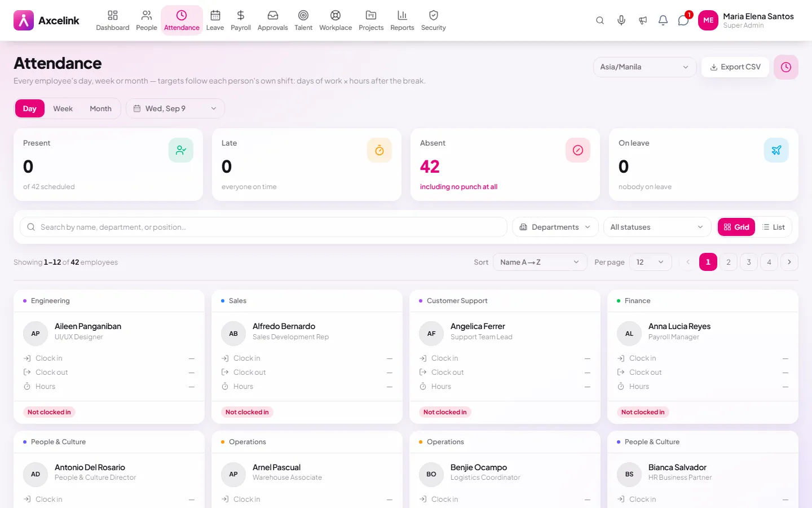812x508 pixels.
Task: Open the Reports section
Action: pos(402,20)
